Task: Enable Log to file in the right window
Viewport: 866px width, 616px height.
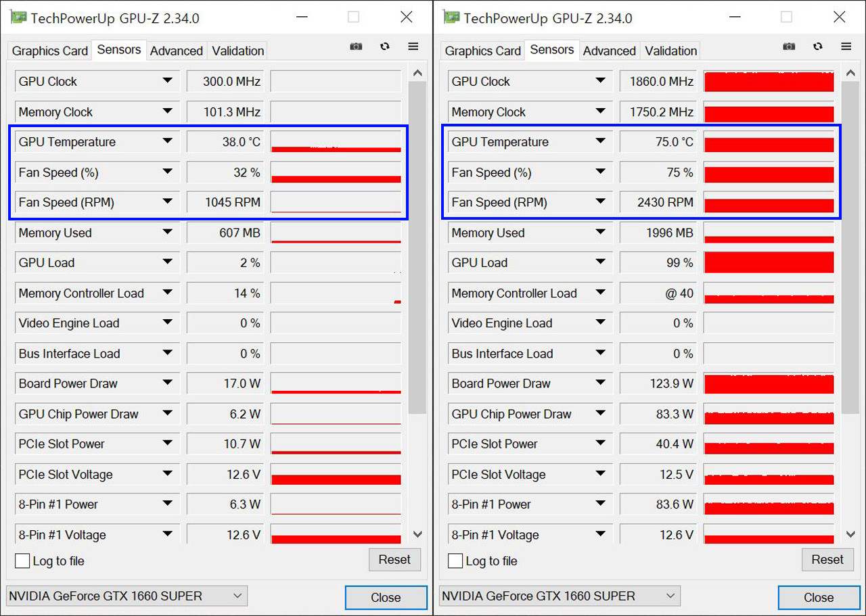Action: 455,561
